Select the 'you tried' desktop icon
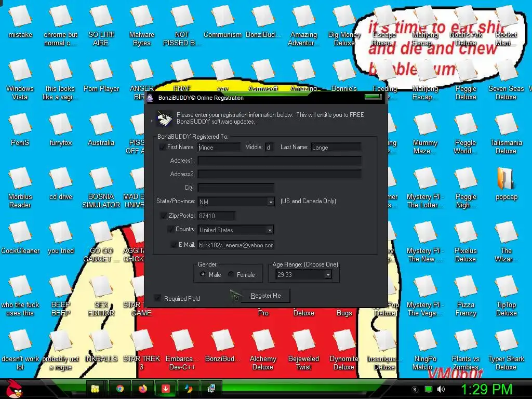This screenshot has height=399, width=532. pyautogui.click(x=60, y=237)
